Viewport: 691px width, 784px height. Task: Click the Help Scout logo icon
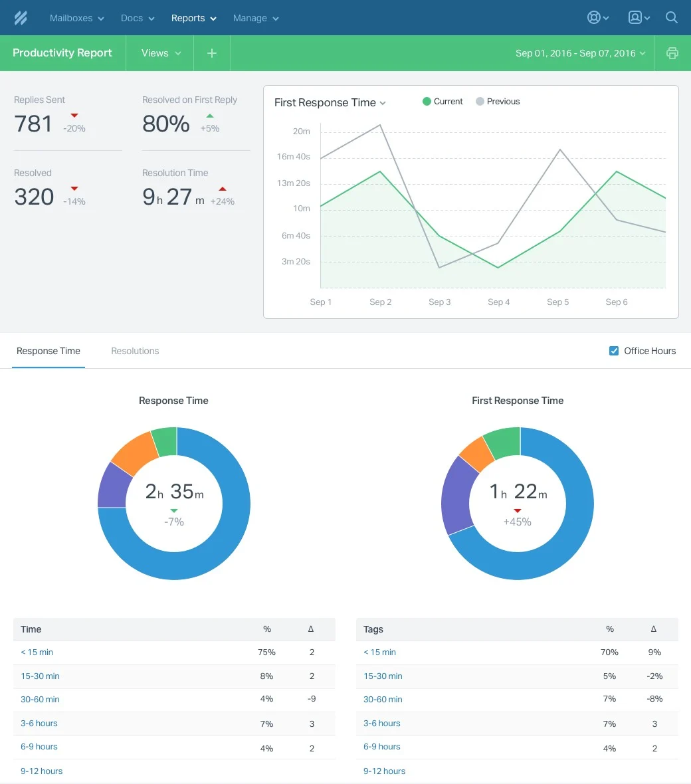click(21, 18)
